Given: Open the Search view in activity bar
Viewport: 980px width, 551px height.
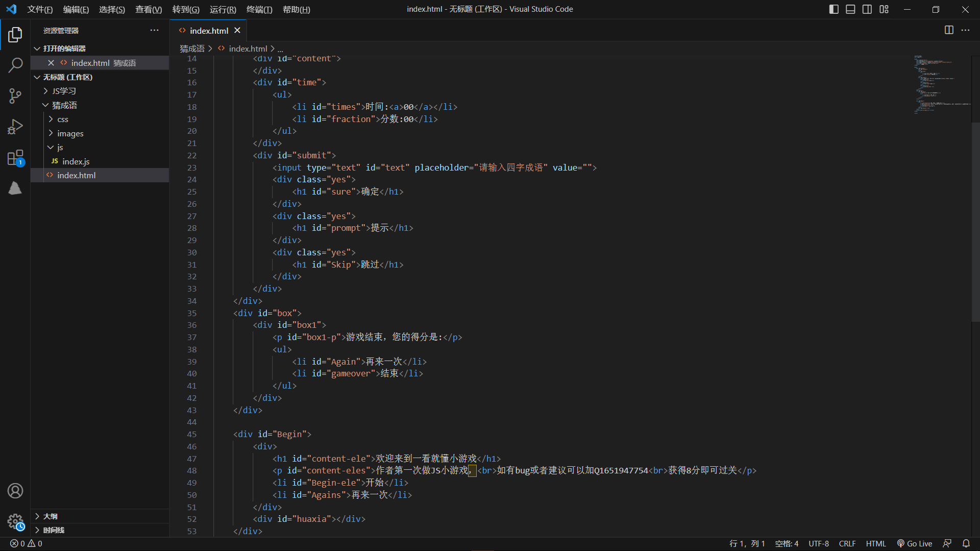Looking at the screenshot, I should pos(15,65).
